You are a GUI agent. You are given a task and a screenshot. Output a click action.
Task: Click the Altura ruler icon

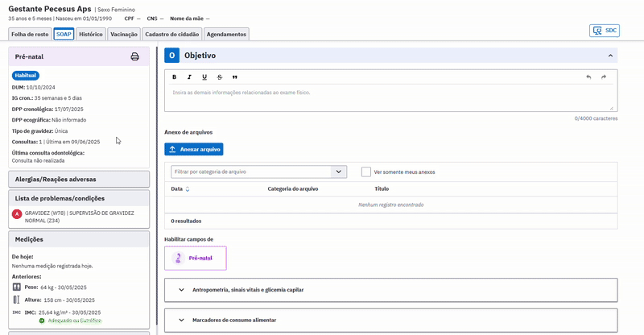coord(16,300)
